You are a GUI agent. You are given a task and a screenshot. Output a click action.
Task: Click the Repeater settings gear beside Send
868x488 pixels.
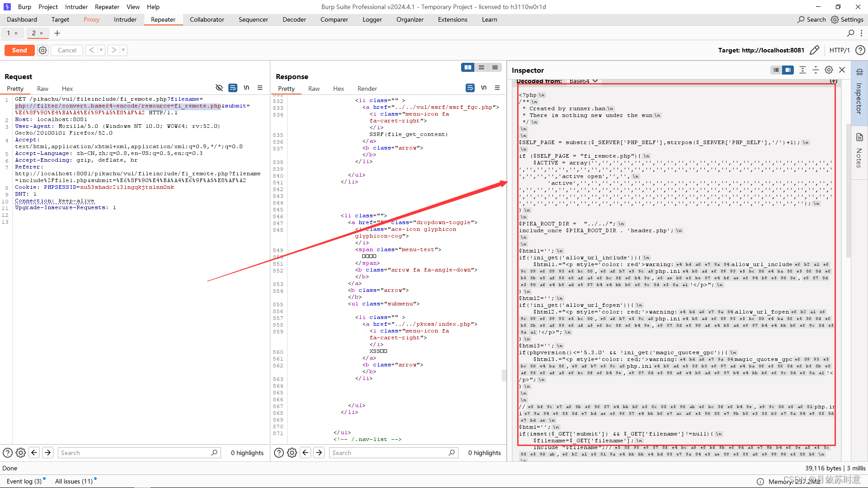pyautogui.click(x=42, y=50)
